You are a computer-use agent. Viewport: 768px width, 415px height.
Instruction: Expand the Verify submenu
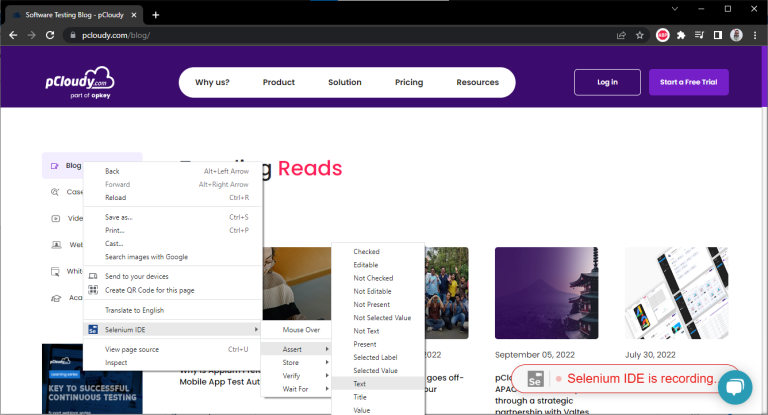[x=295, y=375]
